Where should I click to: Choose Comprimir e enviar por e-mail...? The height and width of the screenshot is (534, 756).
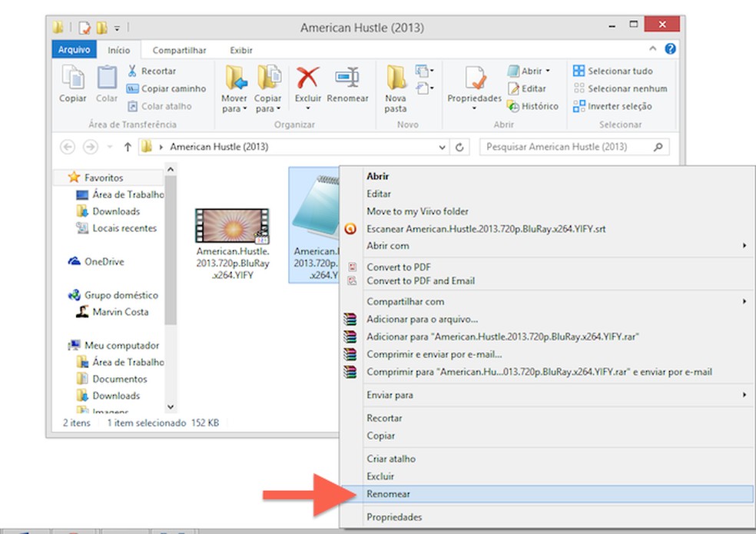coord(547,354)
